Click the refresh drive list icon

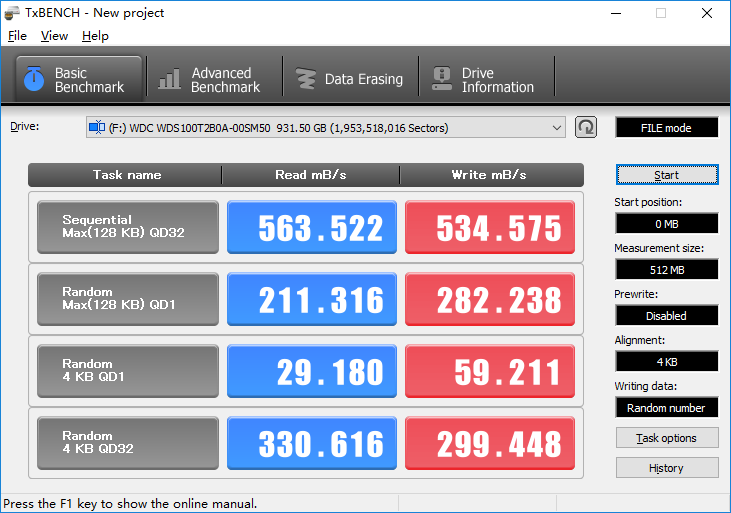point(586,127)
